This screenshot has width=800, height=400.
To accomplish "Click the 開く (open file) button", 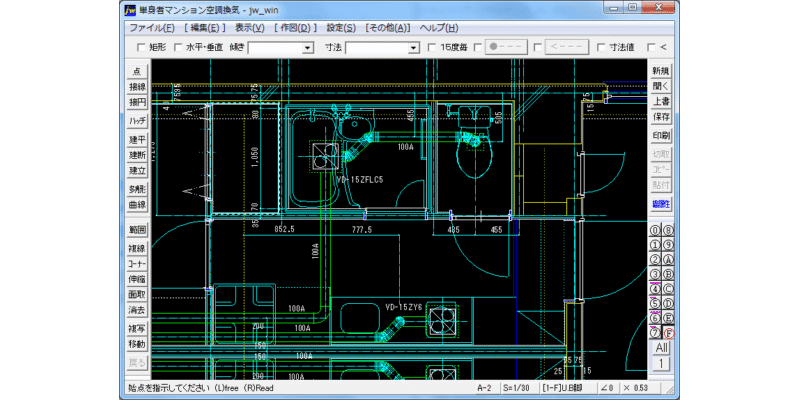I will (661, 86).
